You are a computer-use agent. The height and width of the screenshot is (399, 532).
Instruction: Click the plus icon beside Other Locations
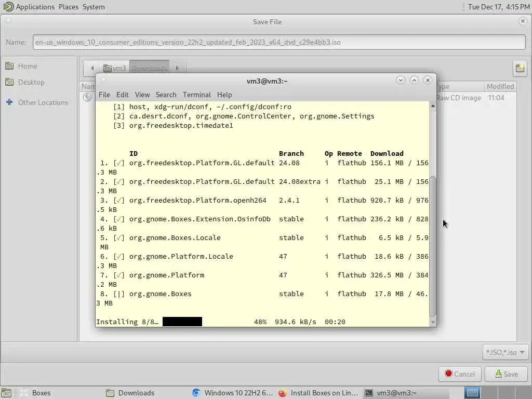pos(9,102)
